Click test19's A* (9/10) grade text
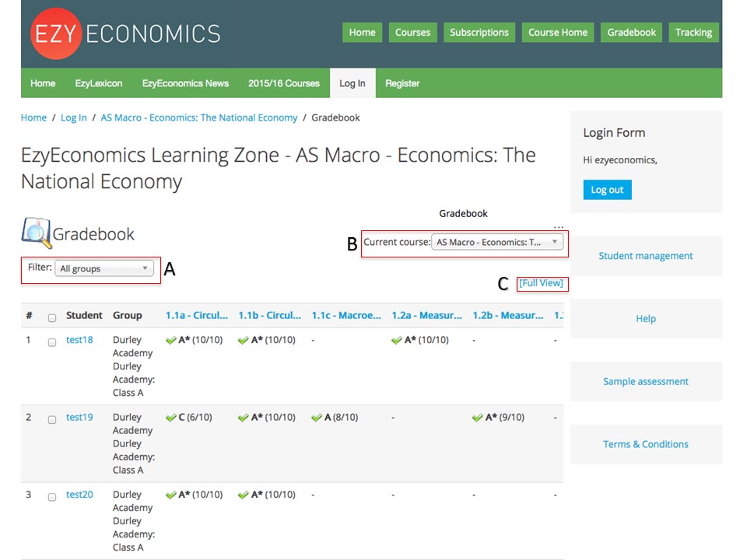Screen dimensions: 747x560 (505, 417)
